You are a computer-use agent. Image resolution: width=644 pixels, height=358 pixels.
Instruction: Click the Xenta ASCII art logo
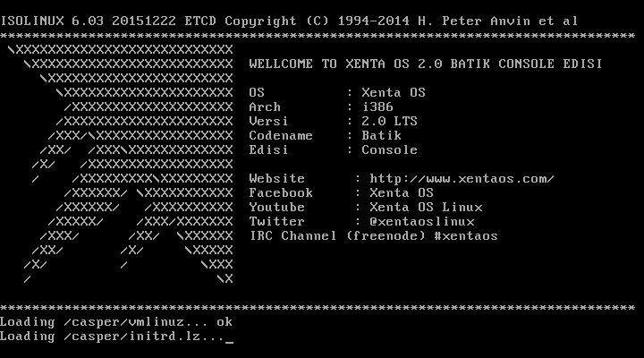[121, 165]
